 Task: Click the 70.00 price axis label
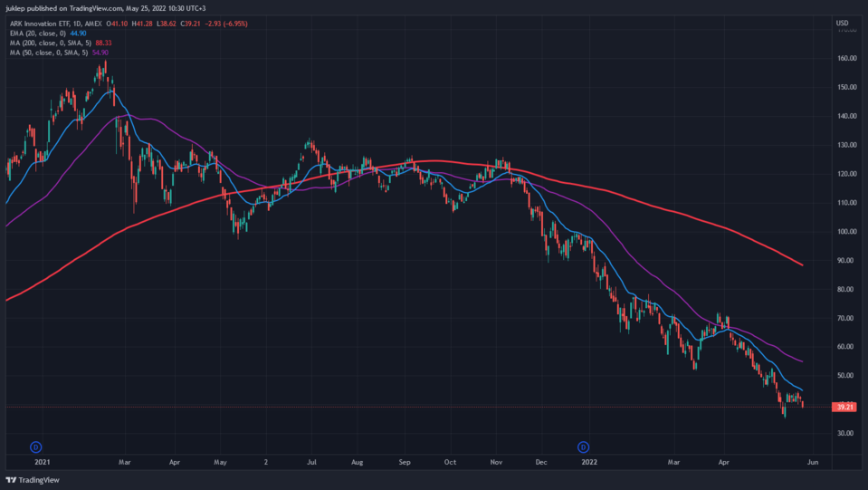(x=845, y=318)
